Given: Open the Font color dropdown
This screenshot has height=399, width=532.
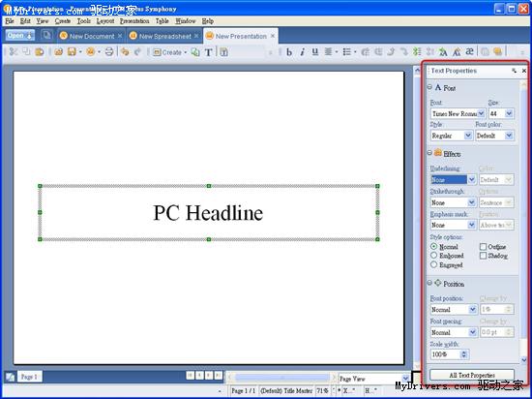Looking at the screenshot, I should (x=509, y=136).
